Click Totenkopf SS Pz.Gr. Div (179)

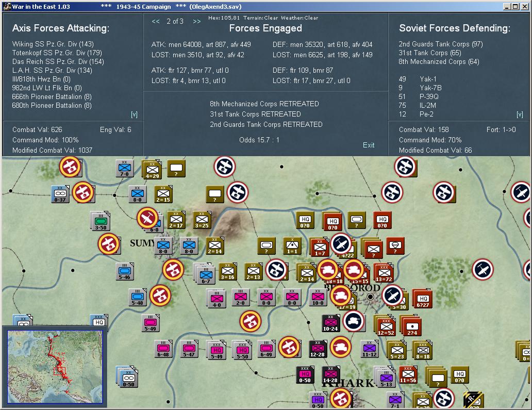[x=57, y=53]
